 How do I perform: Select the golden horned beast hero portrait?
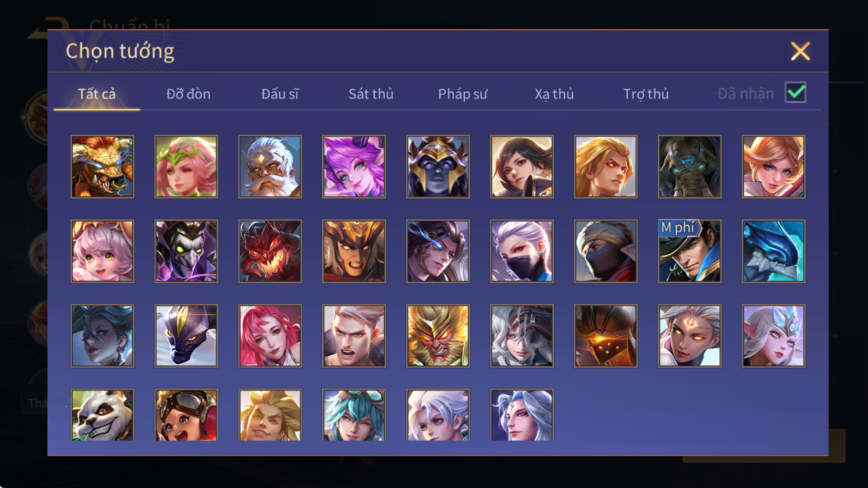pyautogui.click(x=102, y=167)
